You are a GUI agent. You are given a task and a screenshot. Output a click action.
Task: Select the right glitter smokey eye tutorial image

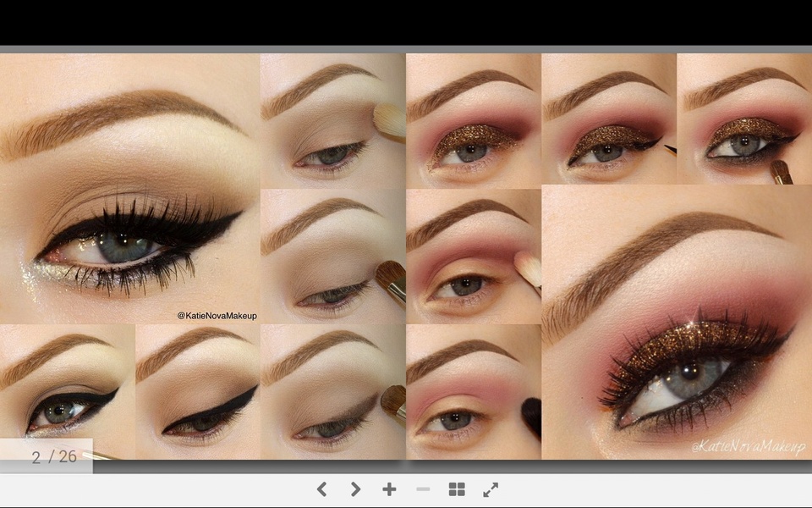pos(609,257)
